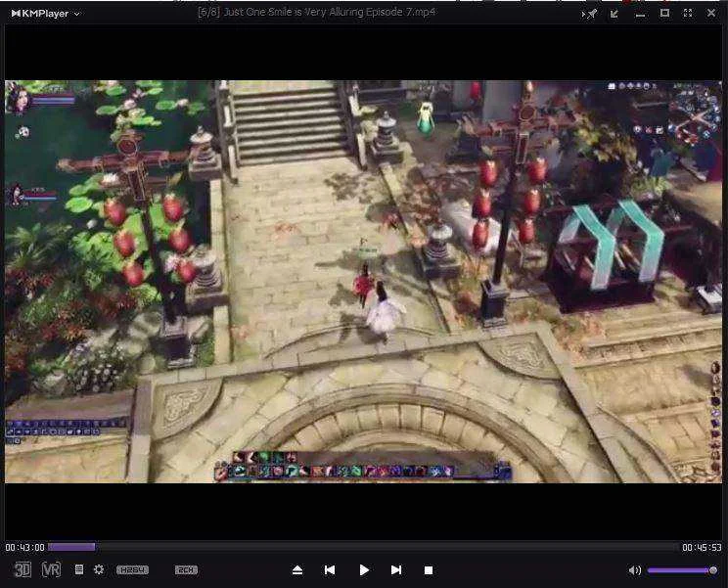This screenshot has height=588, width=728.
Task: Enter fullscreen mode icon in title bar
Action: (688, 14)
